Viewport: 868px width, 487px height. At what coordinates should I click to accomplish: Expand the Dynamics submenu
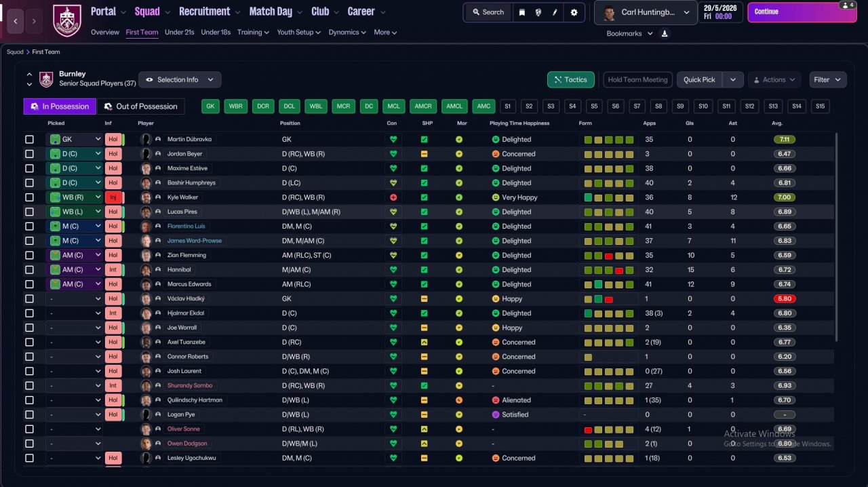347,32
